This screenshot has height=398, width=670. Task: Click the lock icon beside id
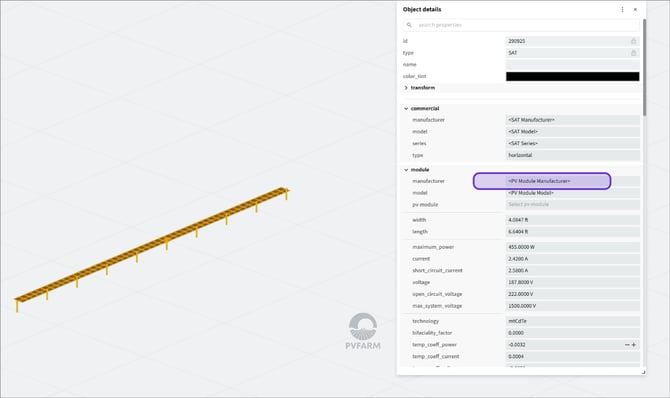(633, 41)
